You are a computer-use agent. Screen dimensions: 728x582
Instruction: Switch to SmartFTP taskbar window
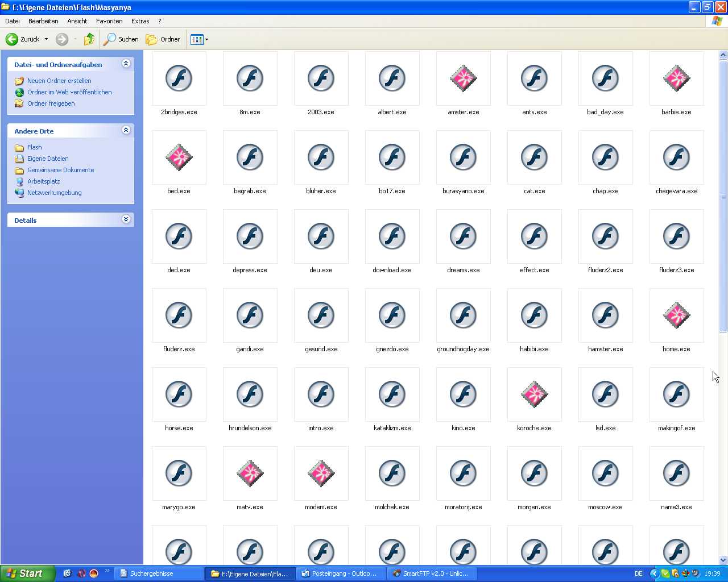432,573
